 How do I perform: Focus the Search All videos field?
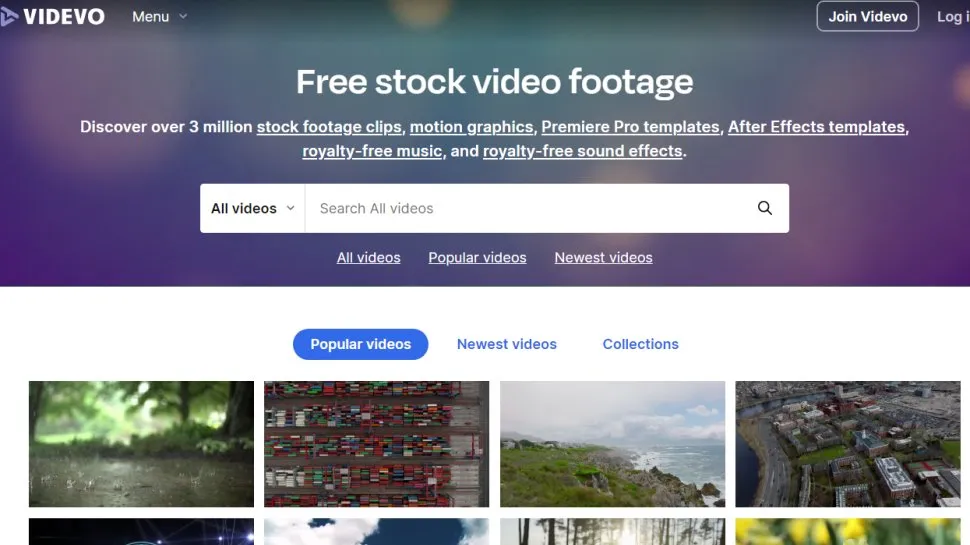530,208
